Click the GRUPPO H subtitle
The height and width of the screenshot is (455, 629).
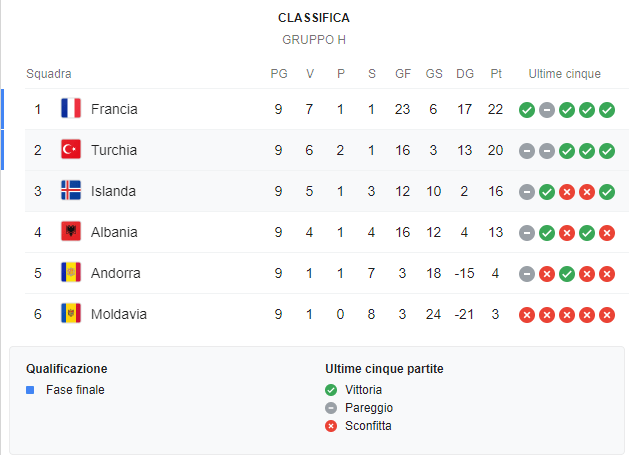pyautogui.click(x=314, y=40)
